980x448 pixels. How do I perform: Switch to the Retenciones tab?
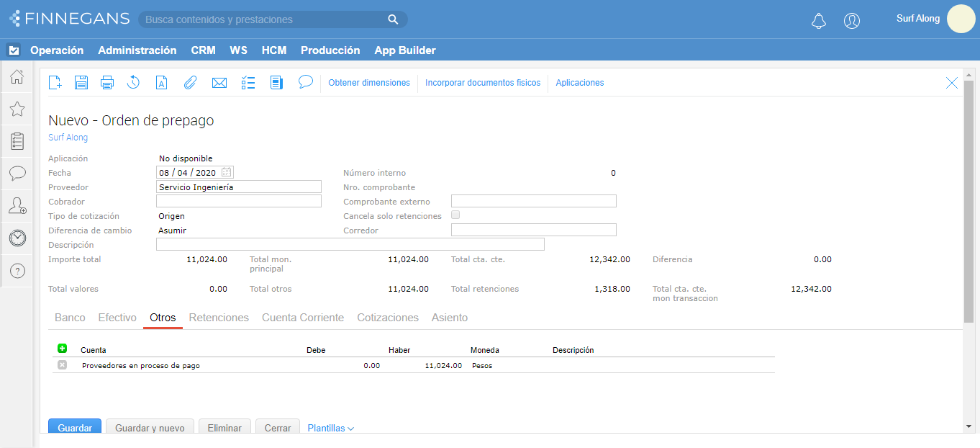point(219,318)
